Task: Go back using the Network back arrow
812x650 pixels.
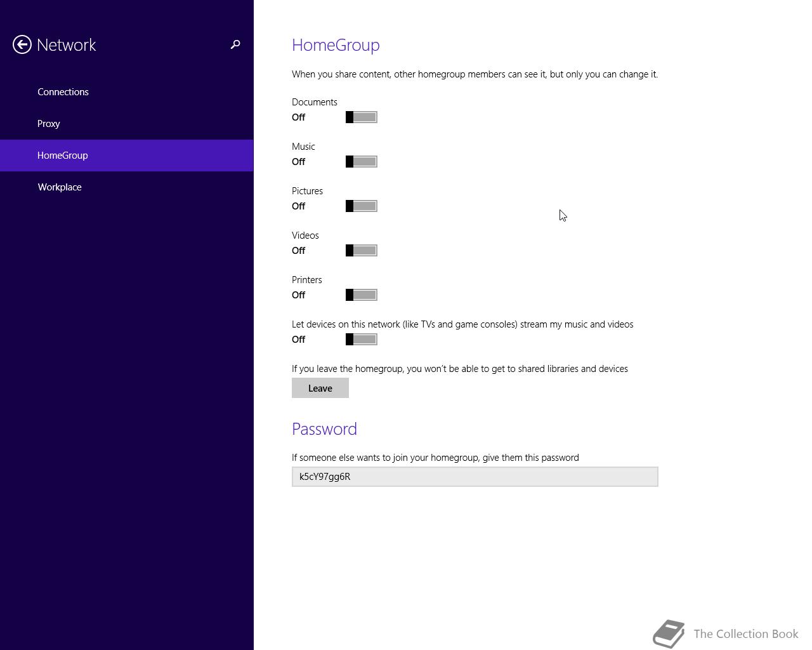Action: coord(22,44)
